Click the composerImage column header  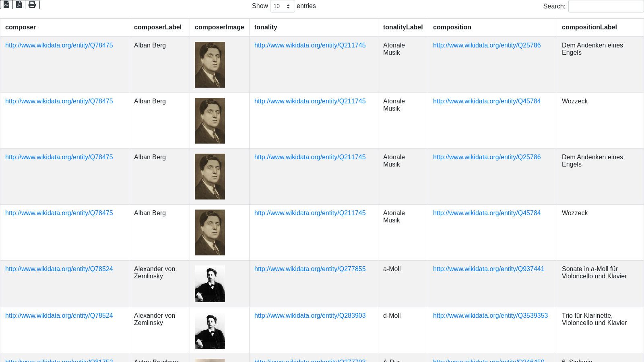pos(219,27)
